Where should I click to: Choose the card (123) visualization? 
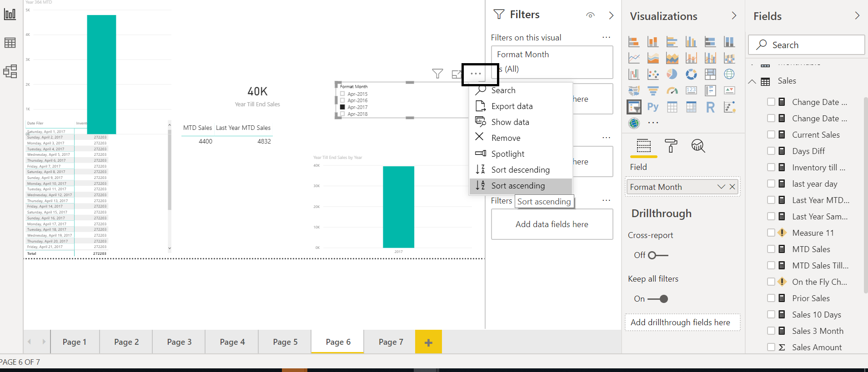coord(691,90)
